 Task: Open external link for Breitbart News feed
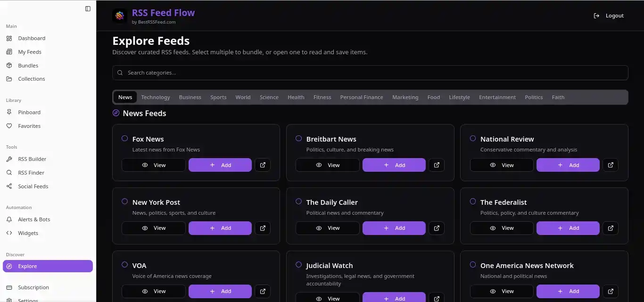[437, 165]
